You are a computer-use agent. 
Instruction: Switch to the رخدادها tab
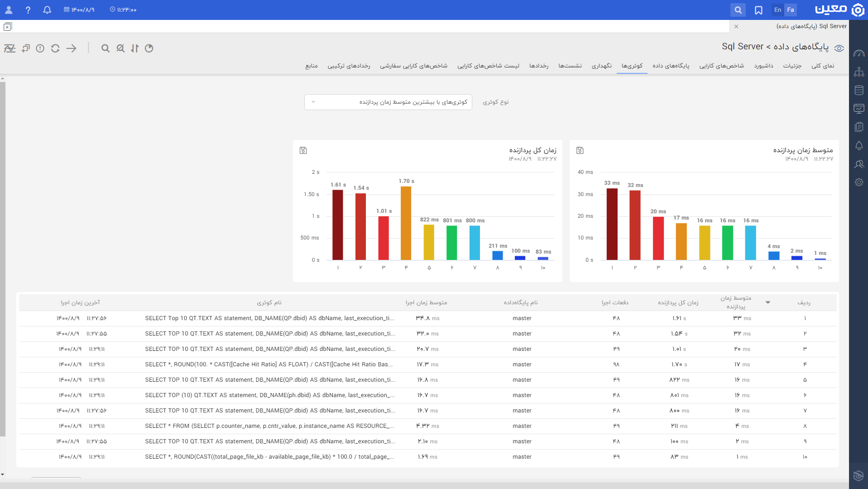coord(539,66)
